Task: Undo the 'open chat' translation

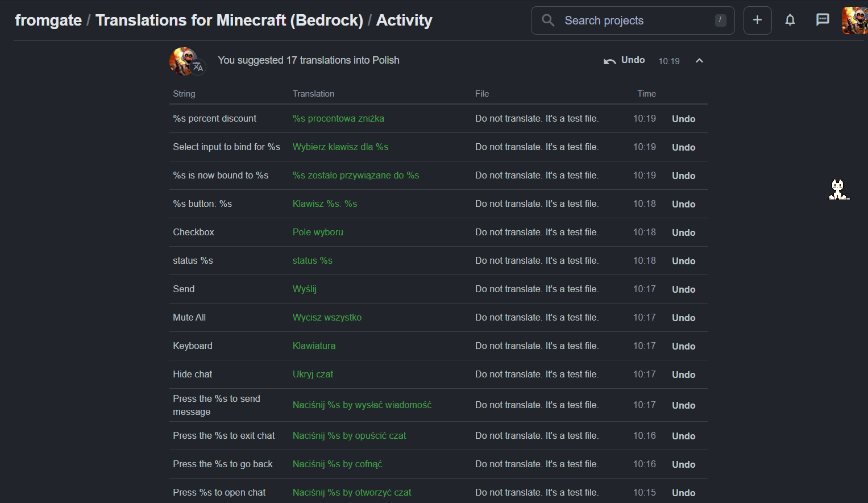Action: (683, 493)
